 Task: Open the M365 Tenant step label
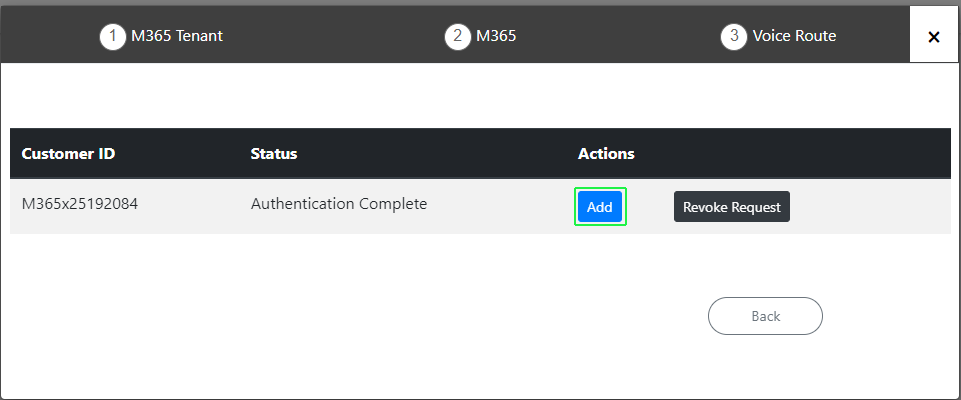click(177, 36)
